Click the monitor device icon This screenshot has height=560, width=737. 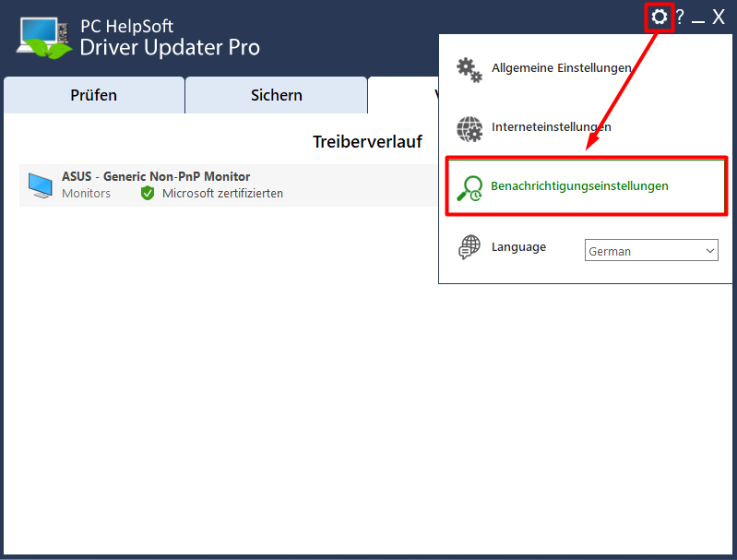point(41,185)
